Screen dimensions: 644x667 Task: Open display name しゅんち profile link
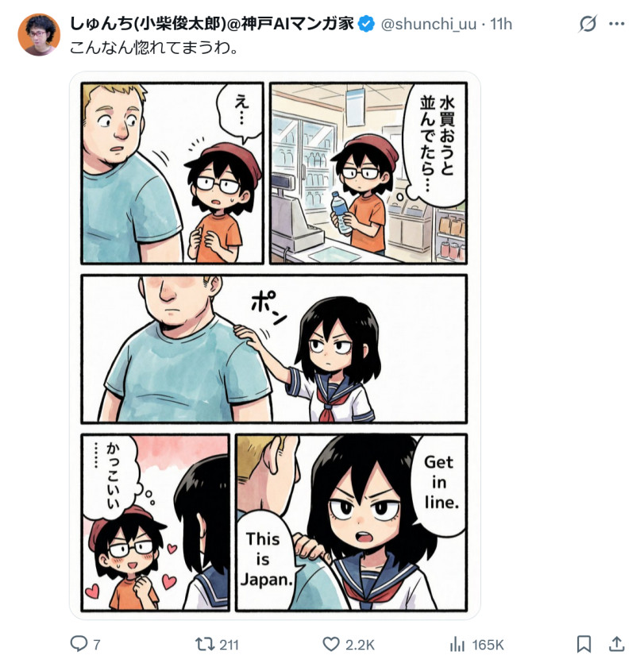click(212, 24)
